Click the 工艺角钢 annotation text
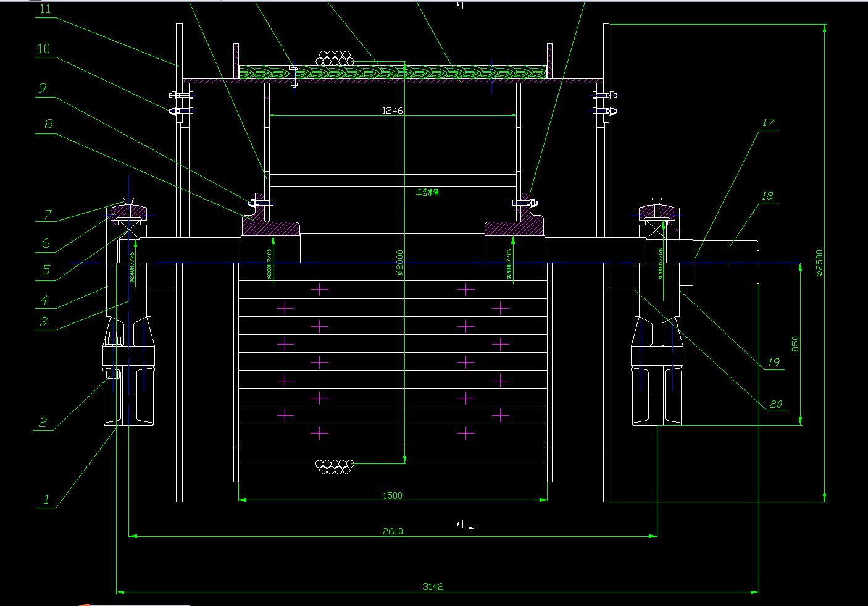This screenshot has height=606, width=868. (427, 192)
